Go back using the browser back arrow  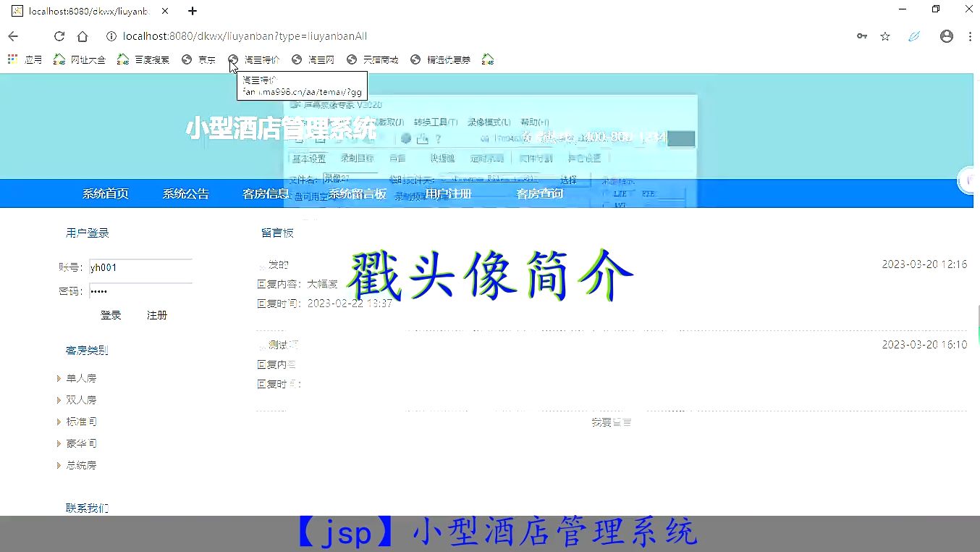[13, 36]
